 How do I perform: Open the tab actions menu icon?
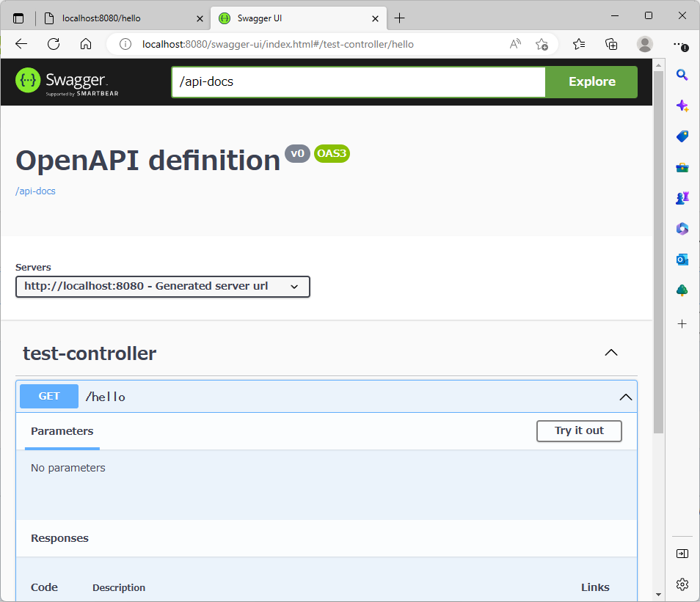18,18
